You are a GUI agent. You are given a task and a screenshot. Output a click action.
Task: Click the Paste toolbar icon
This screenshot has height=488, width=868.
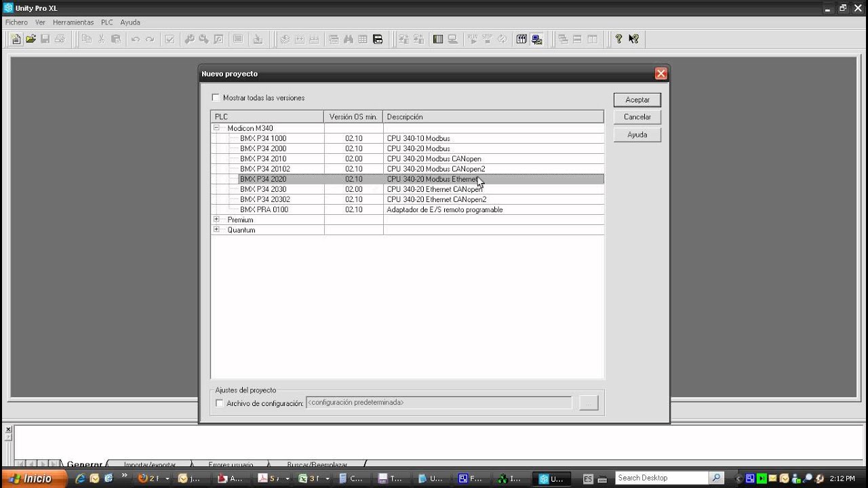115,39
